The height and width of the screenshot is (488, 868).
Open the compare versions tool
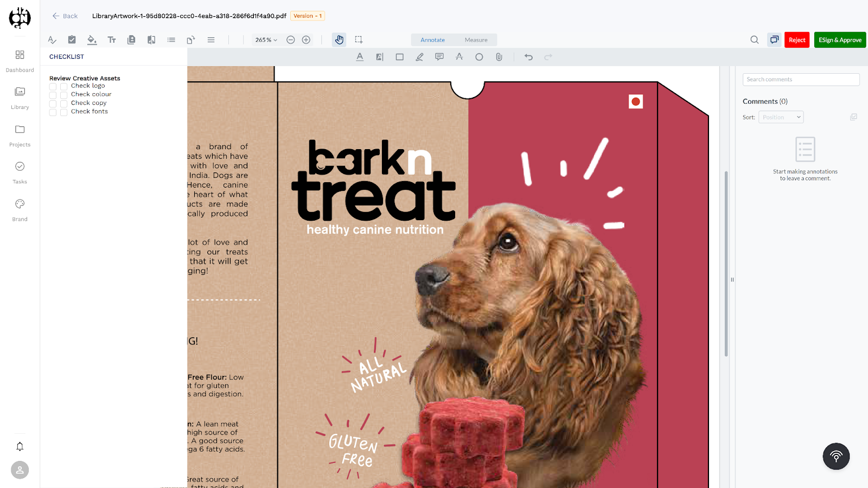151,40
